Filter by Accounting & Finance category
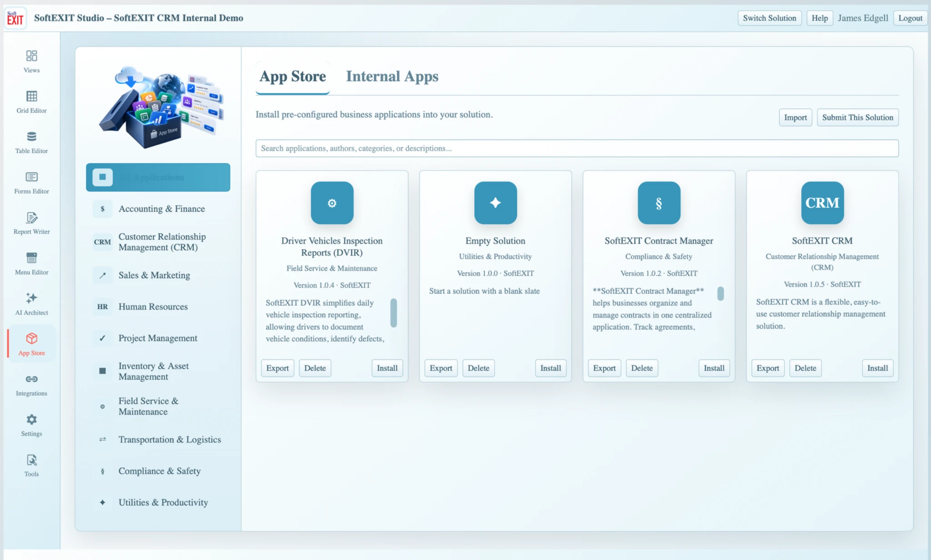Viewport: 931px width, 560px height. [158, 209]
